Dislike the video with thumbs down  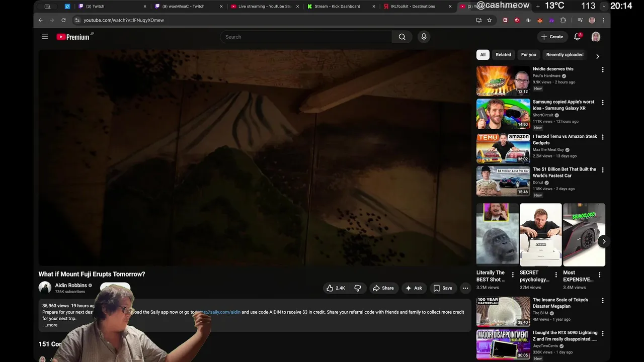pos(358,288)
